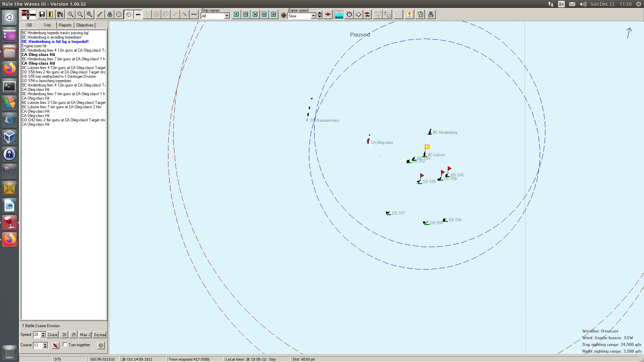Image resolution: width=644 pixels, height=362 pixels.
Task: Click the yellow waypoint marker above BC Lützow
Action: [x=427, y=147]
